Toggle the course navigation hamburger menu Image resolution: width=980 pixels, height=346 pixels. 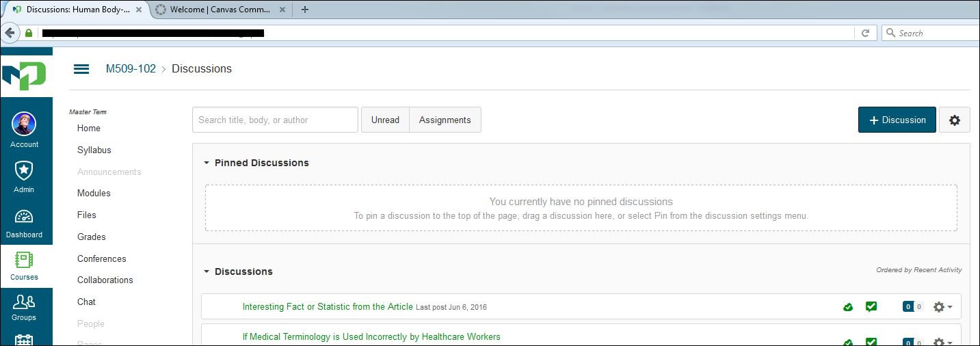point(81,69)
